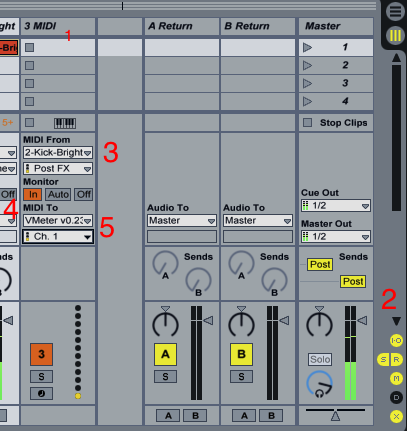The image size is (407, 431).
Task: Open the Post FX dropdown
Action: (x=58, y=169)
